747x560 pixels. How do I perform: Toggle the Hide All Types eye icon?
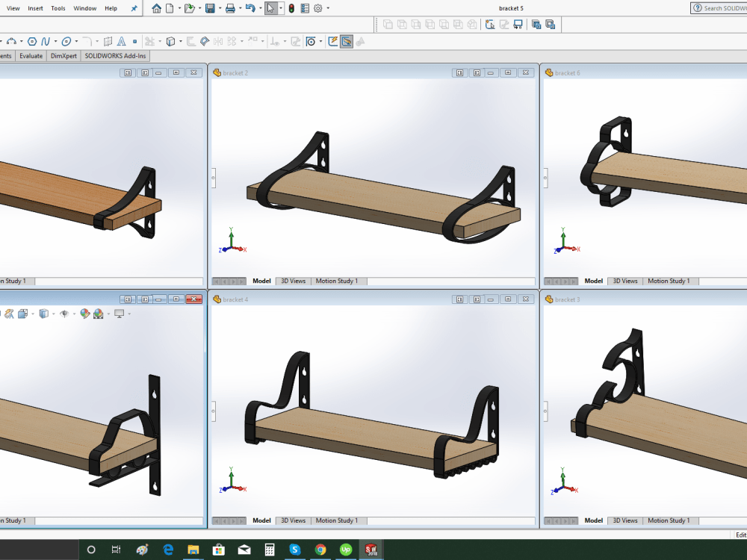coord(64,314)
